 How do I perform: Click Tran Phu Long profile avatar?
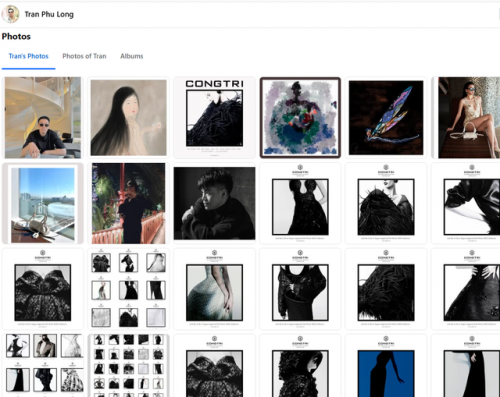point(10,14)
